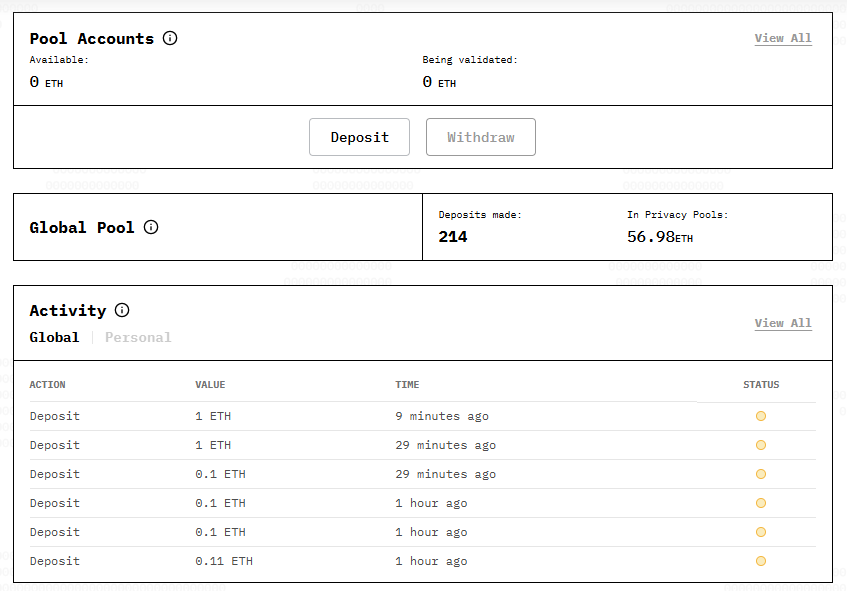
Task: Open View All in Pool Accounts
Action: pyautogui.click(x=782, y=38)
